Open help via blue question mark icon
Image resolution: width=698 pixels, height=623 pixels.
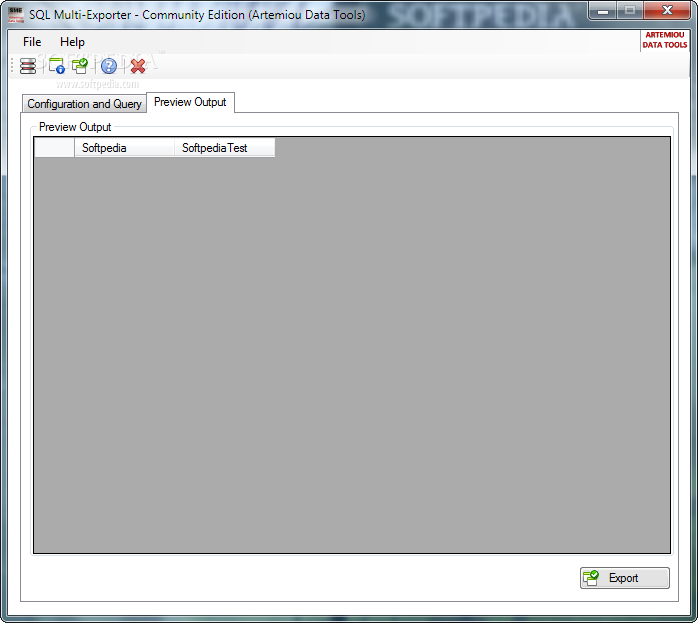click(x=109, y=66)
